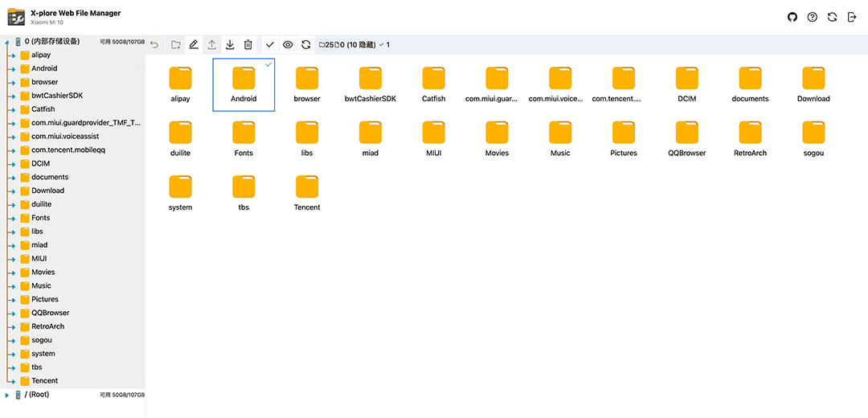
Task: Collapse the internal storage device tree
Action: click(6, 42)
